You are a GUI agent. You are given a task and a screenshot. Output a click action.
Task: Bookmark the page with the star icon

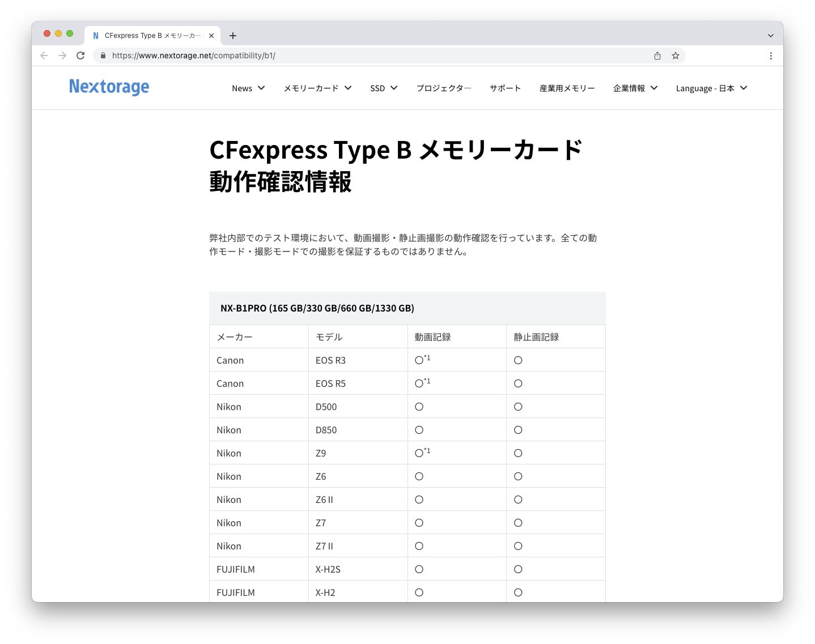coord(675,56)
